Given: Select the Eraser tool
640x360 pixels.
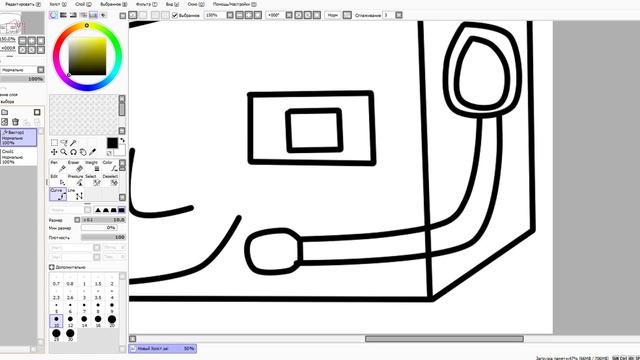Looking at the screenshot, I should click(x=76, y=166).
